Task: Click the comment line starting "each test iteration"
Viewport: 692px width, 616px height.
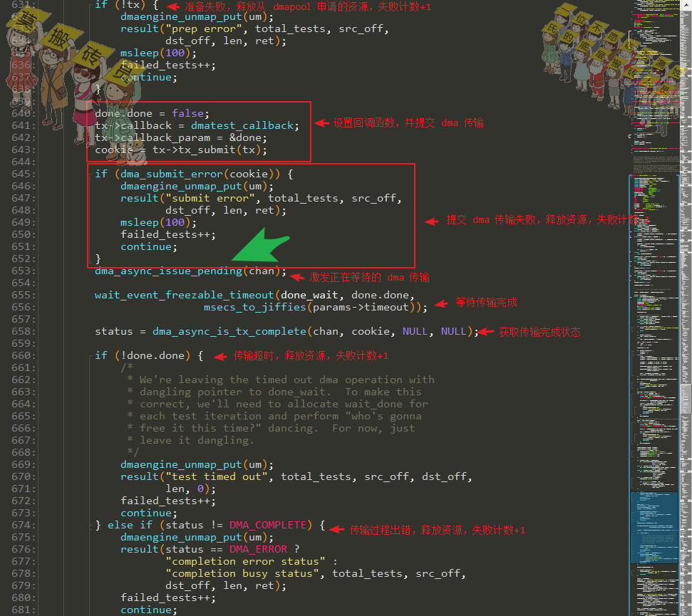Action: 274,417
